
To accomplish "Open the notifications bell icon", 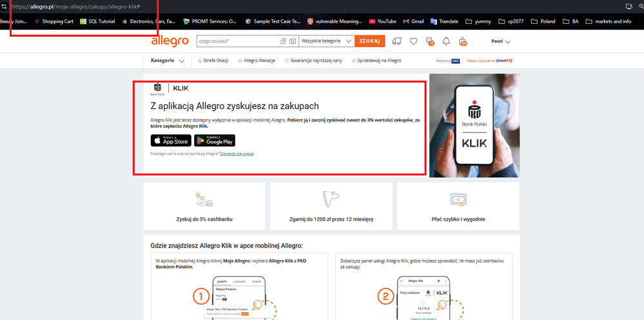I will click(446, 41).
